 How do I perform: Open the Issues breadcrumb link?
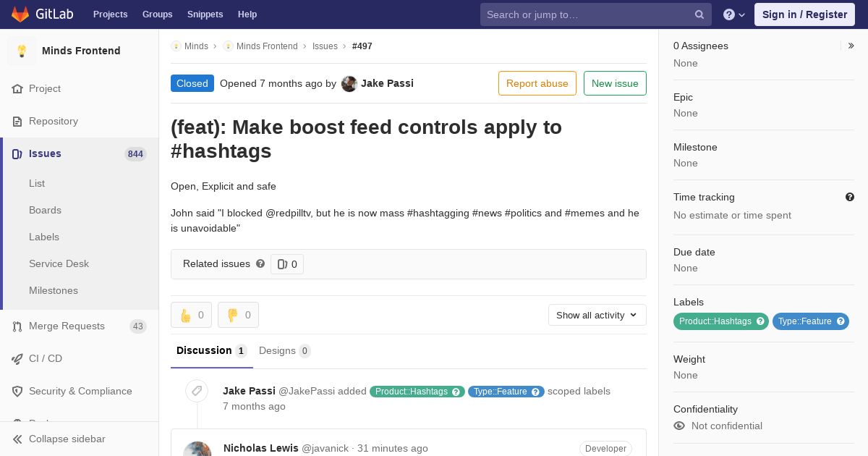coord(325,46)
